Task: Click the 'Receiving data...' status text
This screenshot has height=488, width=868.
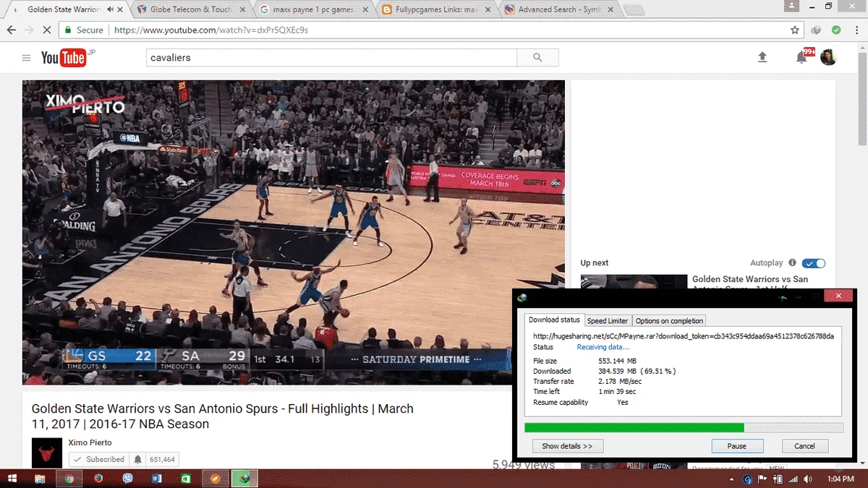Action: [x=603, y=347]
